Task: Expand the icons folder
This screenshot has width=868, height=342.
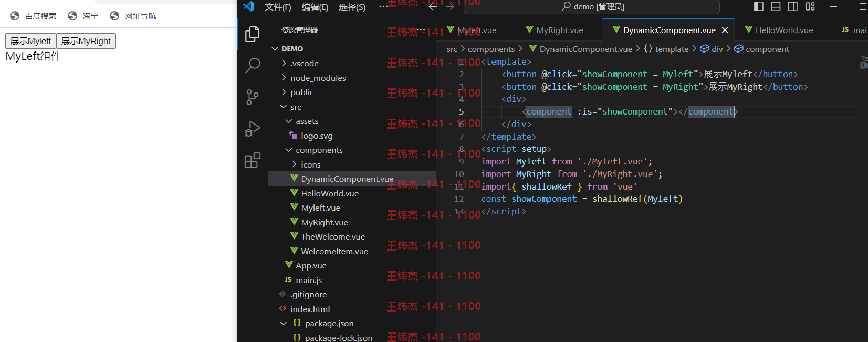Action: [294, 164]
